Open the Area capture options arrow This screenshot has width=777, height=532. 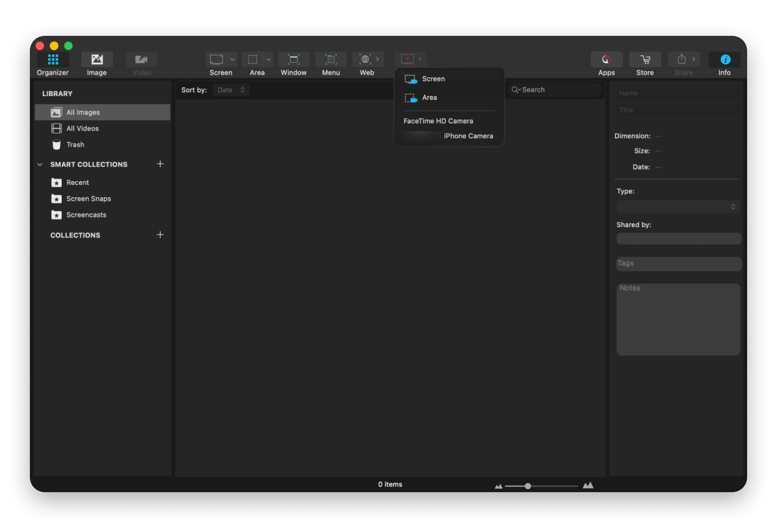[x=268, y=59]
